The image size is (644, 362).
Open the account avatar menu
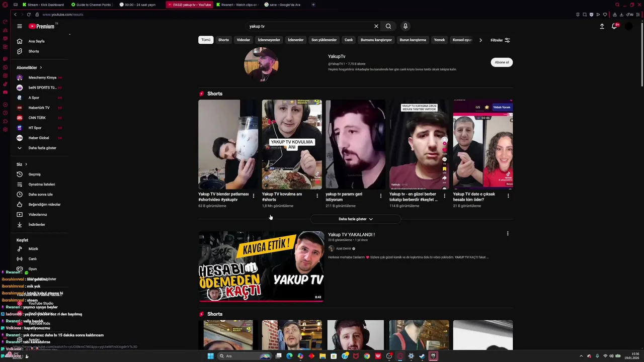pos(628,26)
